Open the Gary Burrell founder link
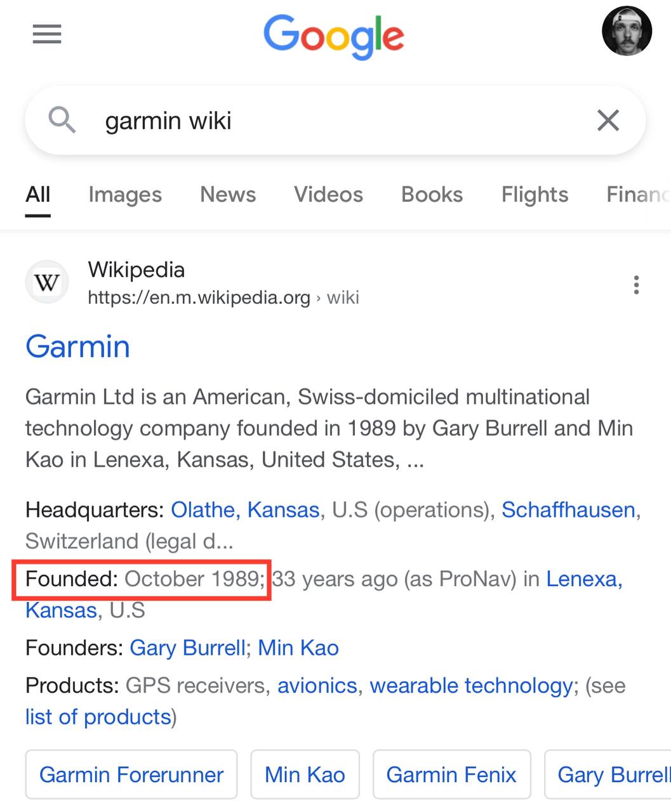The image size is (671, 812). 187,648
